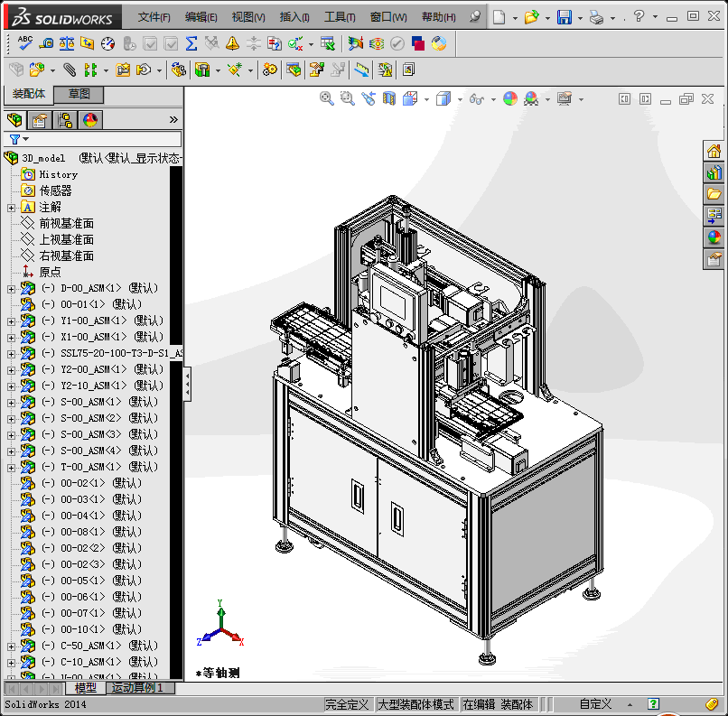Click Zoom to Fit in view toolbar
Image resolution: width=728 pixels, height=716 pixels.
[327, 98]
